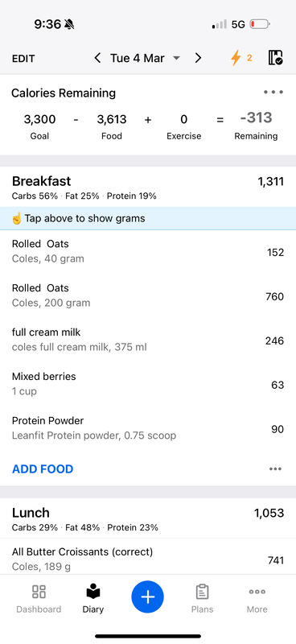Open the Dashboard tab

(x=39, y=599)
